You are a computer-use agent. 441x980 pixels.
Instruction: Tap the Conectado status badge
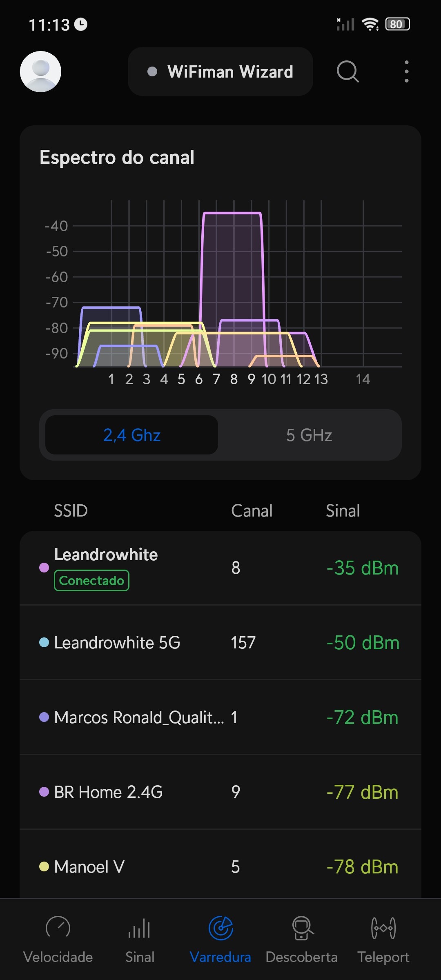[x=91, y=580]
